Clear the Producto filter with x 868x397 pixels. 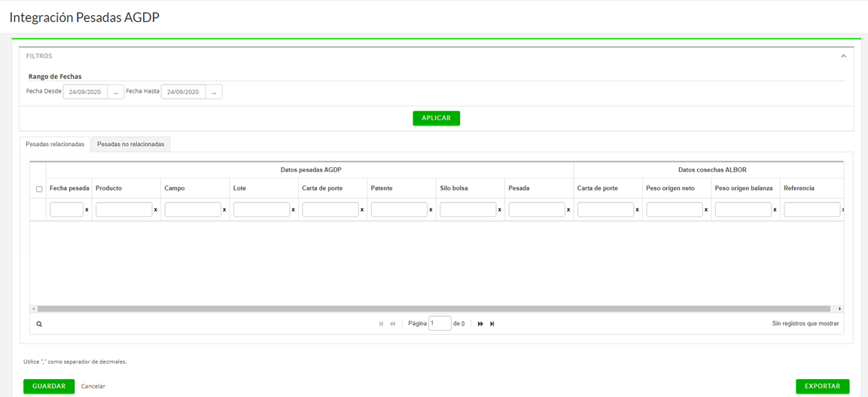point(156,210)
